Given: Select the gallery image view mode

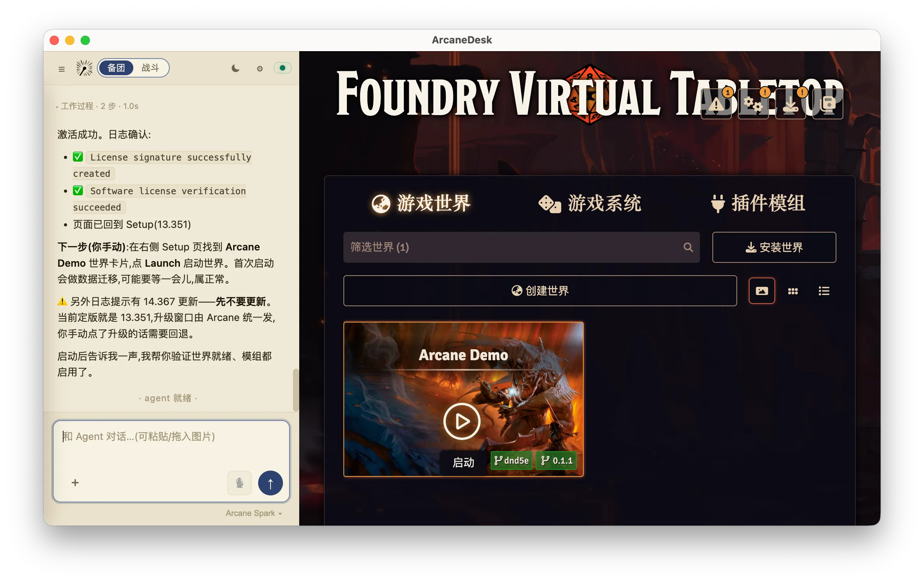Looking at the screenshot, I should (762, 291).
